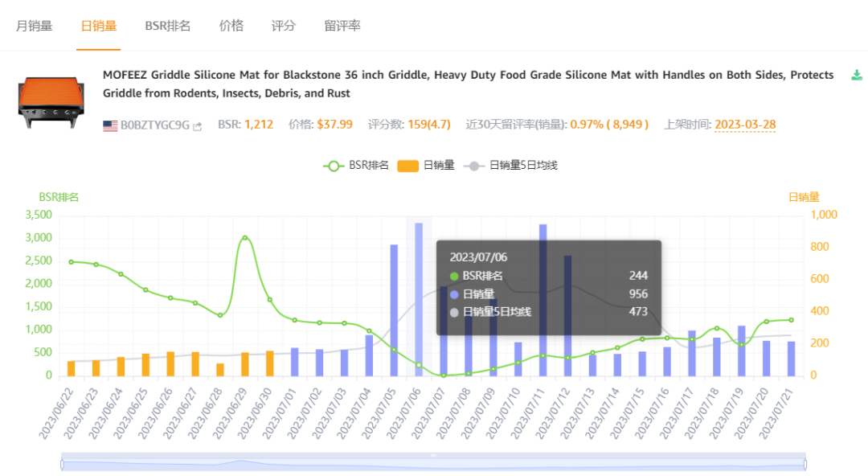This screenshot has height=476, width=868.
Task: Click the right handle of date range slider
Action: point(805,464)
